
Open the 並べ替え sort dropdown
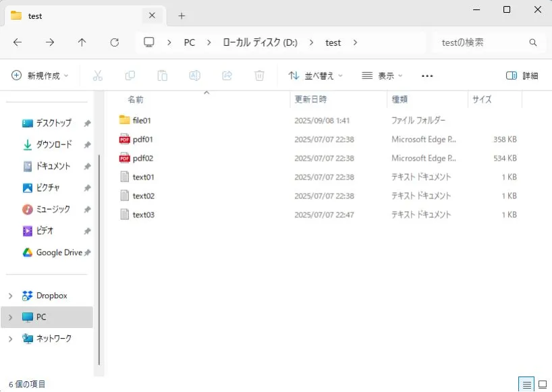coord(315,76)
